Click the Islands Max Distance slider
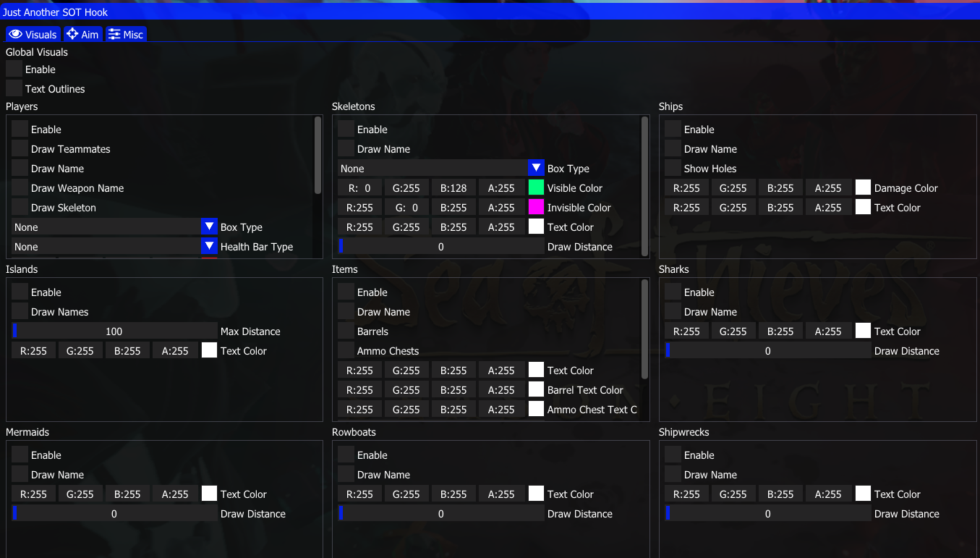The image size is (980, 558). click(x=114, y=331)
